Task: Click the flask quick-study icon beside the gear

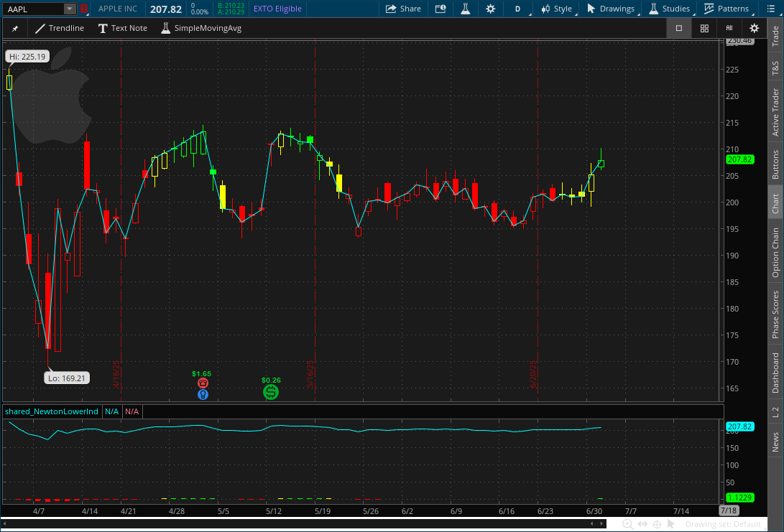Action: pyautogui.click(x=465, y=9)
